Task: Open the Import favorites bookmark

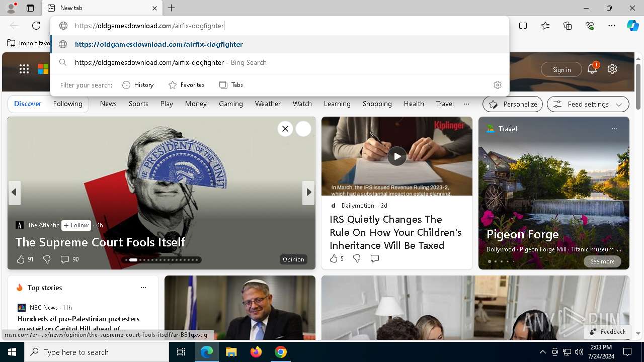Action: pos(28,43)
